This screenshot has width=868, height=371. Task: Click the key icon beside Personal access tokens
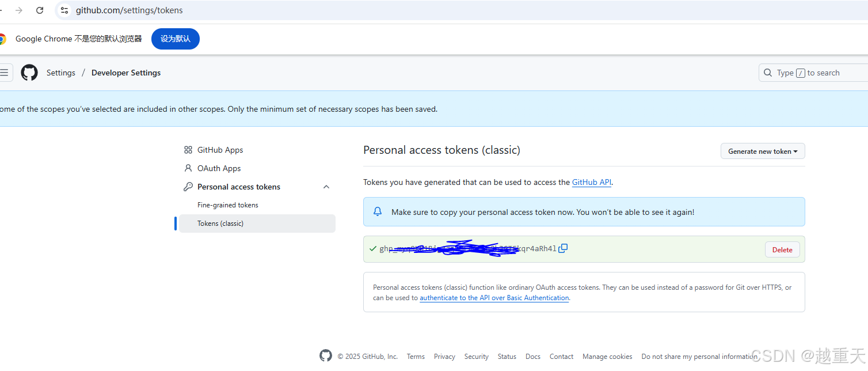188,187
